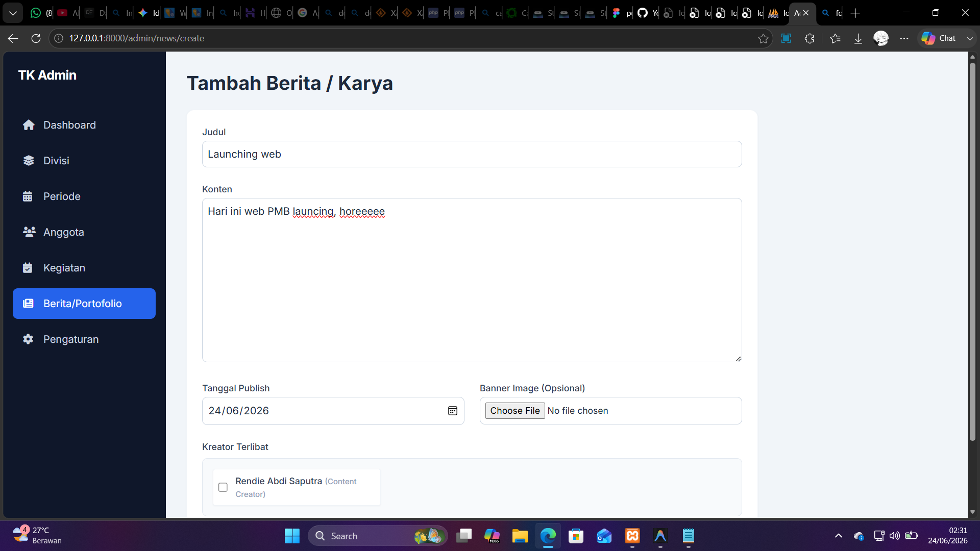Open the Anggota sidebar section
Image resolution: width=980 pixels, height=551 pixels.
click(x=84, y=232)
